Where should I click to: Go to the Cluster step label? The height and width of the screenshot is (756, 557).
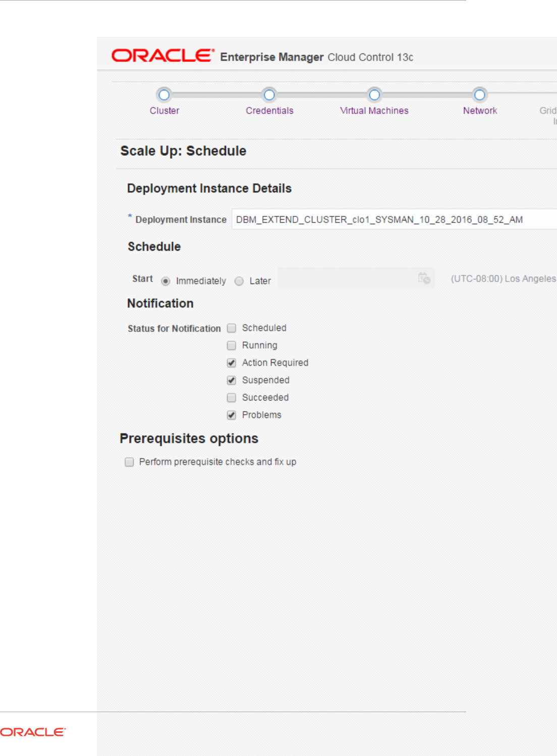(164, 110)
